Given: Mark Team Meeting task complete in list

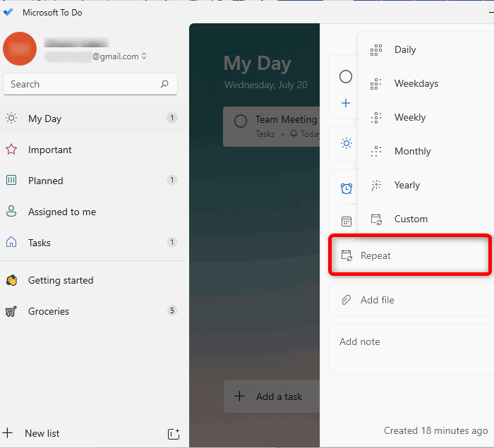Looking at the screenshot, I should click(241, 121).
